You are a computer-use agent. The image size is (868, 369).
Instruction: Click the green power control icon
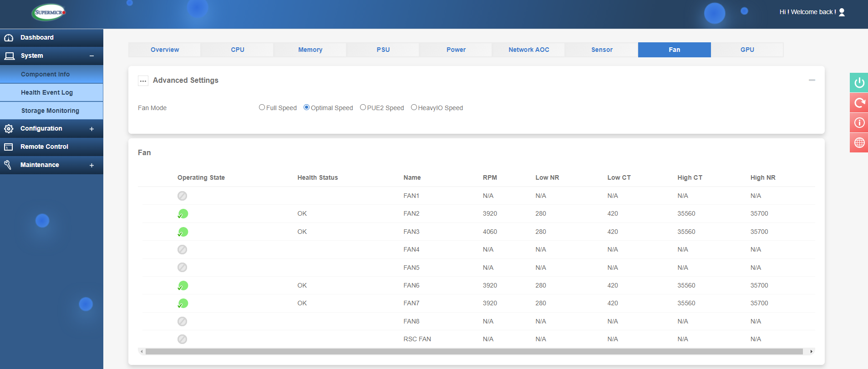[859, 83]
